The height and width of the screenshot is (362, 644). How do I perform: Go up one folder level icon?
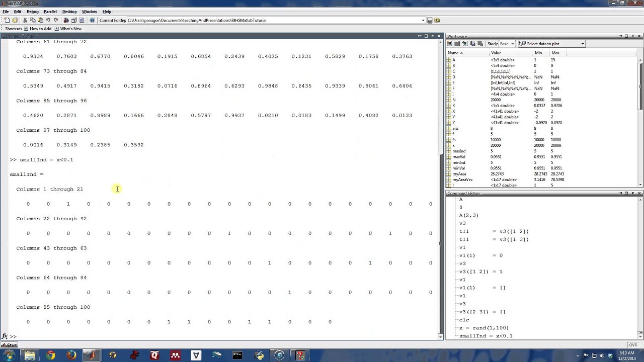tap(437, 20)
